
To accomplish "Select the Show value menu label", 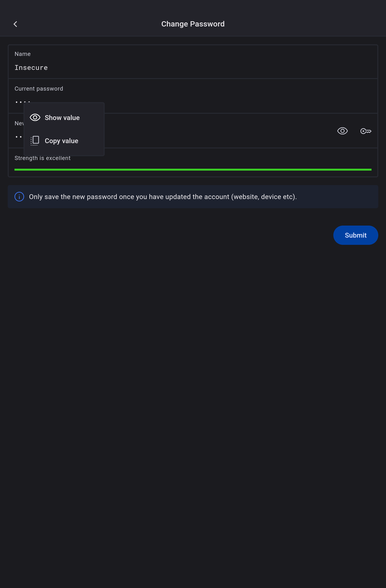I will pyautogui.click(x=62, y=118).
